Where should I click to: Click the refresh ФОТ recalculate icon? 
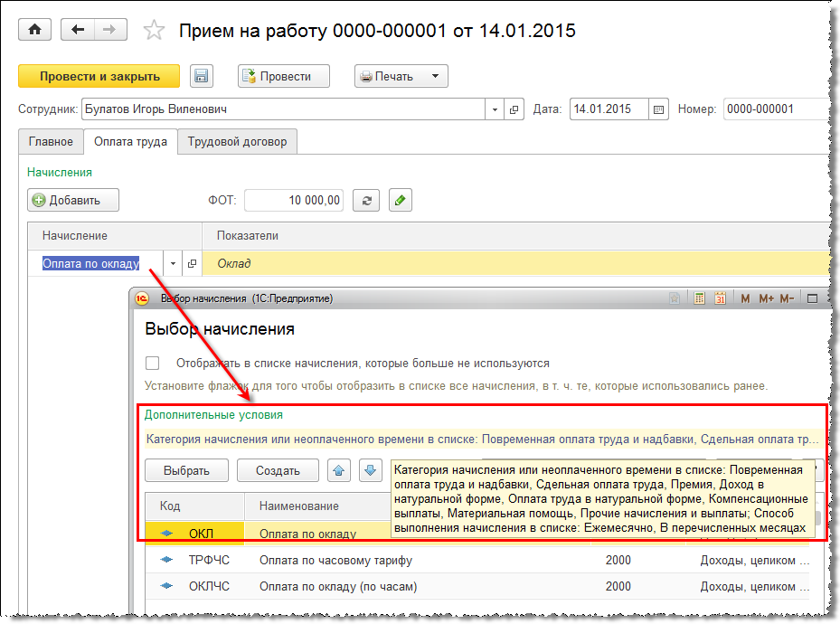pos(366,200)
